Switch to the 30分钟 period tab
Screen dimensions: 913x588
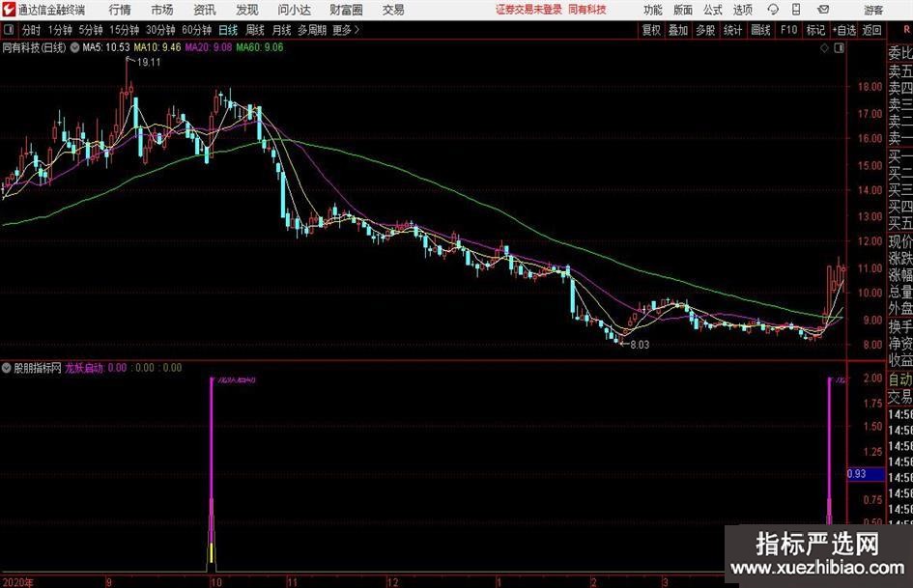[160, 30]
